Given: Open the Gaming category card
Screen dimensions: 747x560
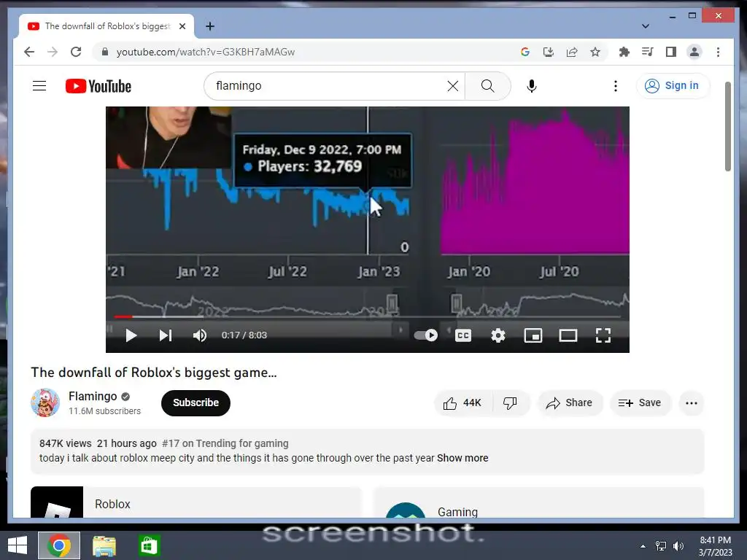Looking at the screenshot, I should (x=539, y=502).
